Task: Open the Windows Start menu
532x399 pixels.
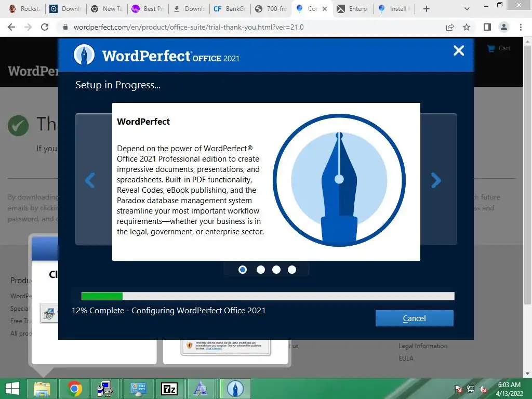Action: click(x=12, y=389)
